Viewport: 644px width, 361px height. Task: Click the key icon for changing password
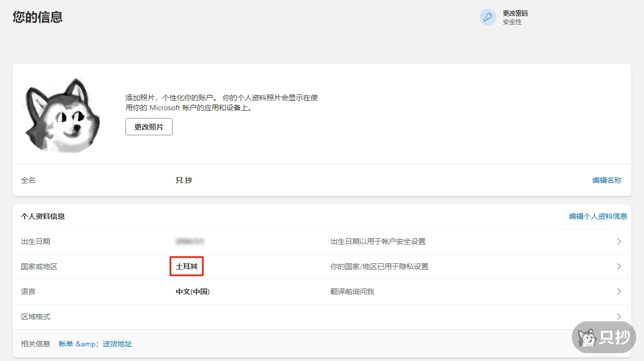[x=487, y=17]
